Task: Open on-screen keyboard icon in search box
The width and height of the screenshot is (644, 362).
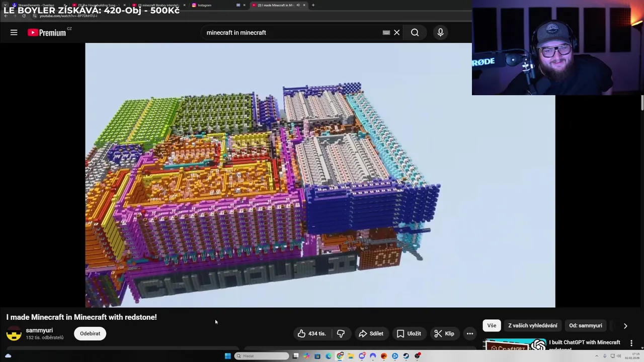Action: [386, 33]
